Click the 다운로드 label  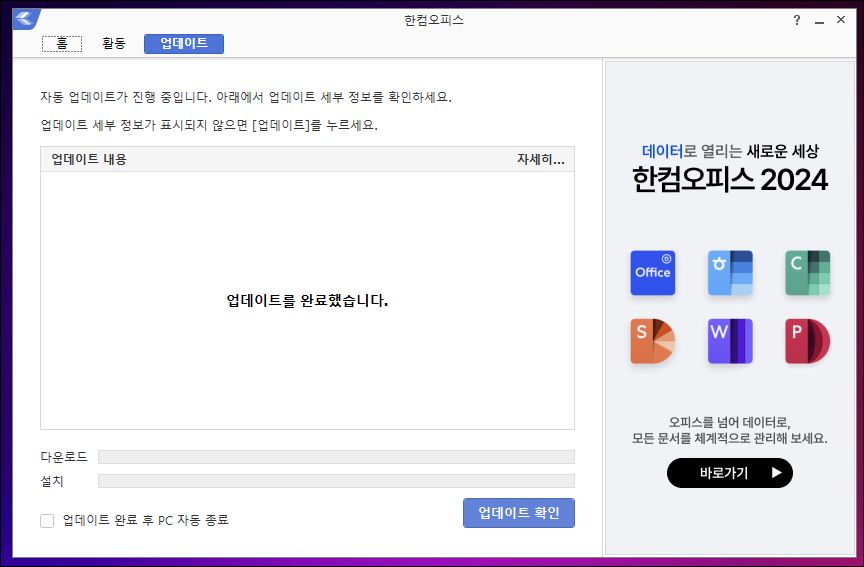(64, 457)
